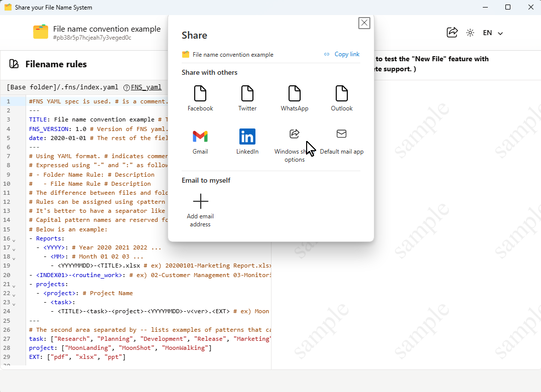The image size is (541, 392).
Task: Select WhatsApp sharing option
Action: coord(295,93)
